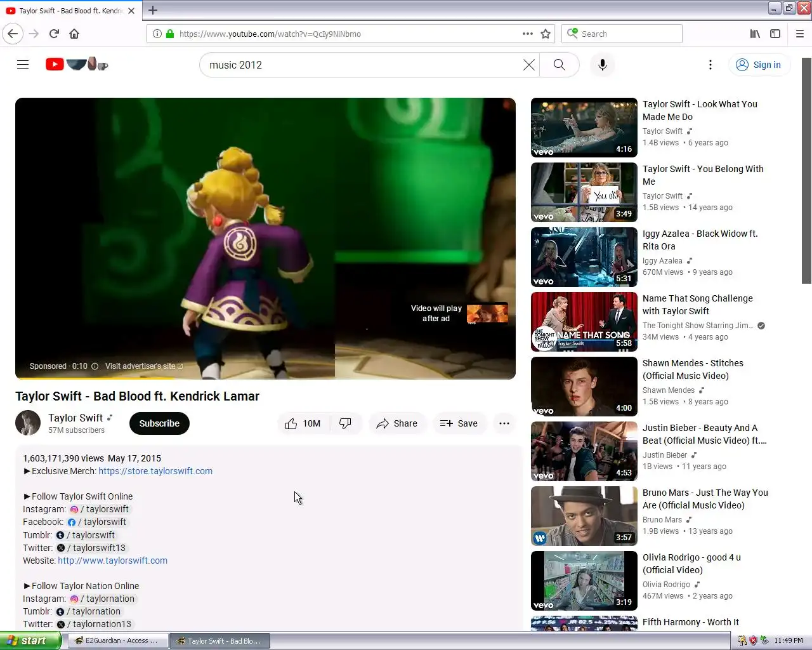Click the small upcoming video preview thumbnail
Screen dimensions: 812x650
487,313
